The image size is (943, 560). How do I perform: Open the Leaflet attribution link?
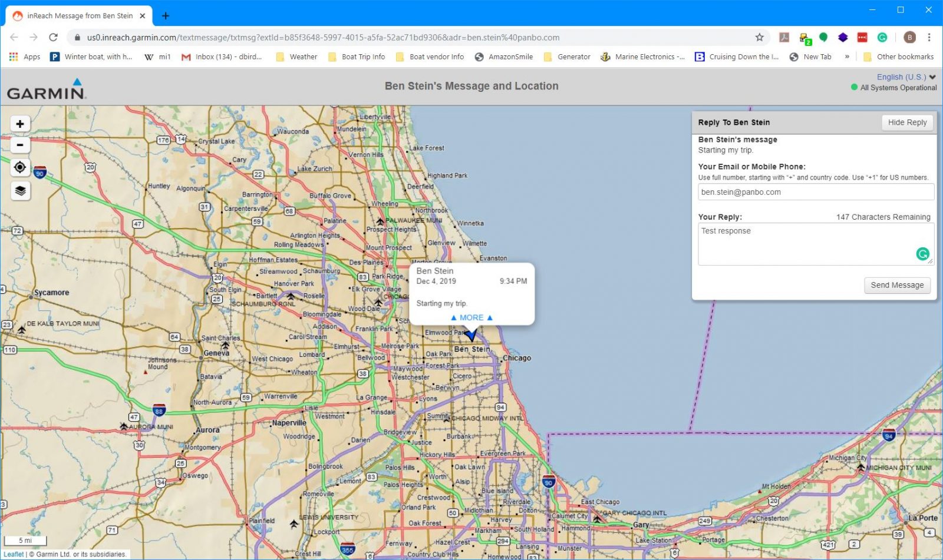point(14,554)
